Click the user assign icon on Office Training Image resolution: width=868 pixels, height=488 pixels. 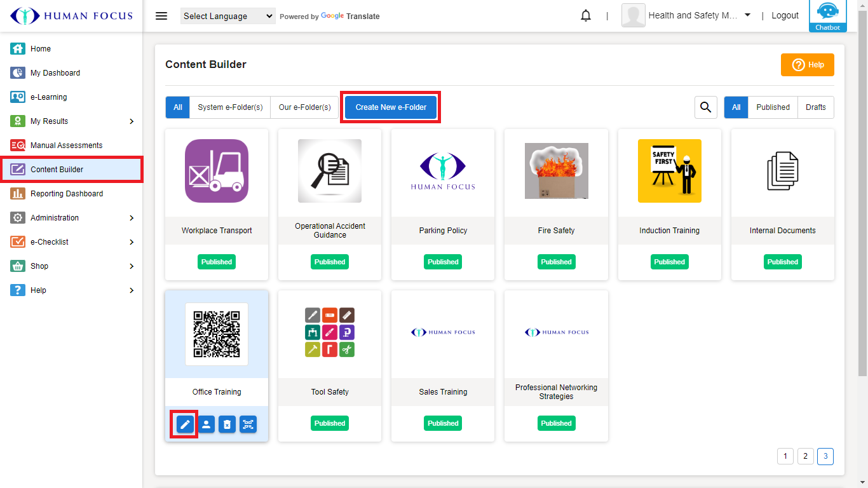point(206,424)
